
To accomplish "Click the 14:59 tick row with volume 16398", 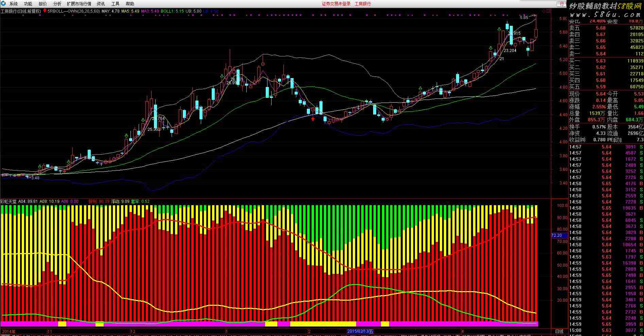I will pyautogui.click(x=606, y=263).
